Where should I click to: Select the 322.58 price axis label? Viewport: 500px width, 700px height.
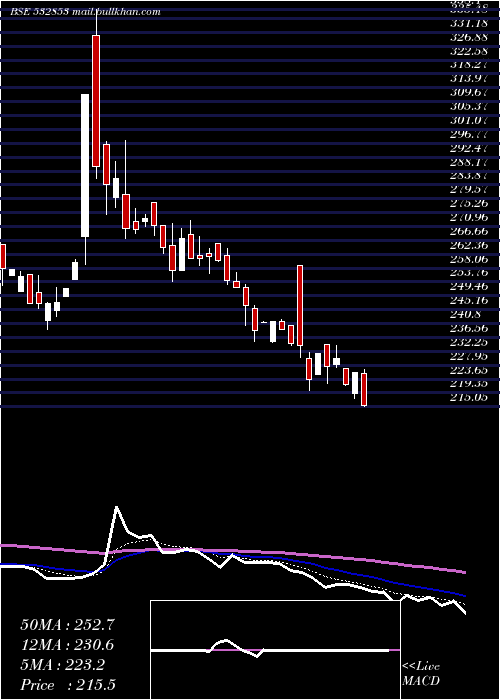[470, 50]
